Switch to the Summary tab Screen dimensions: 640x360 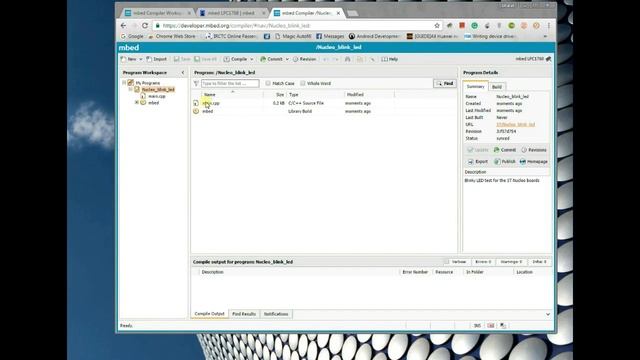(476, 87)
